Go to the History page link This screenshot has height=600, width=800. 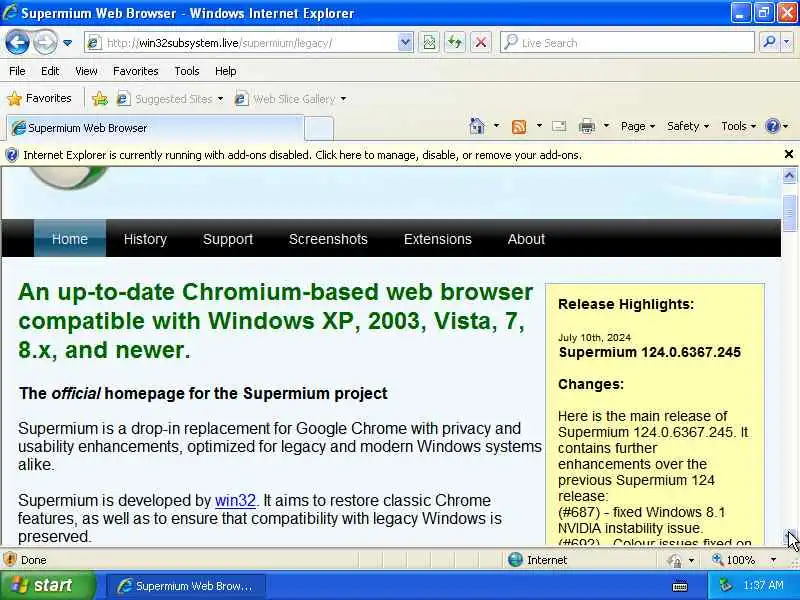point(145,239)
